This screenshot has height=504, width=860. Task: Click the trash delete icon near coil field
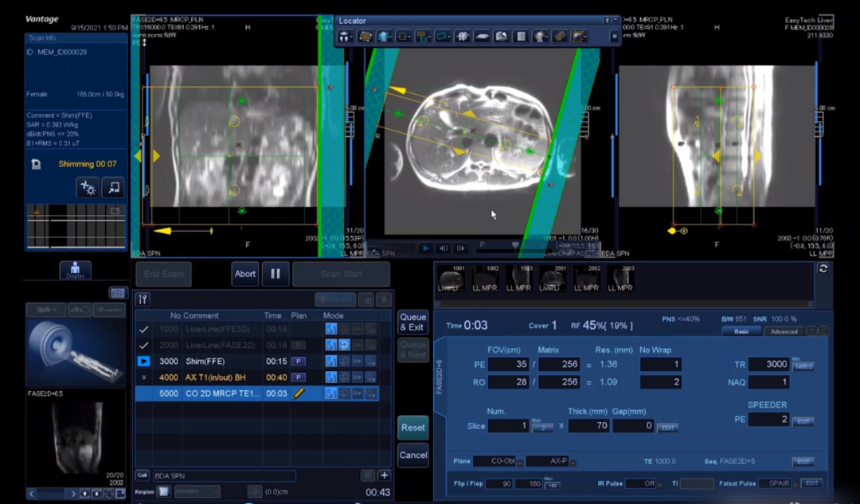pos(368,475)
